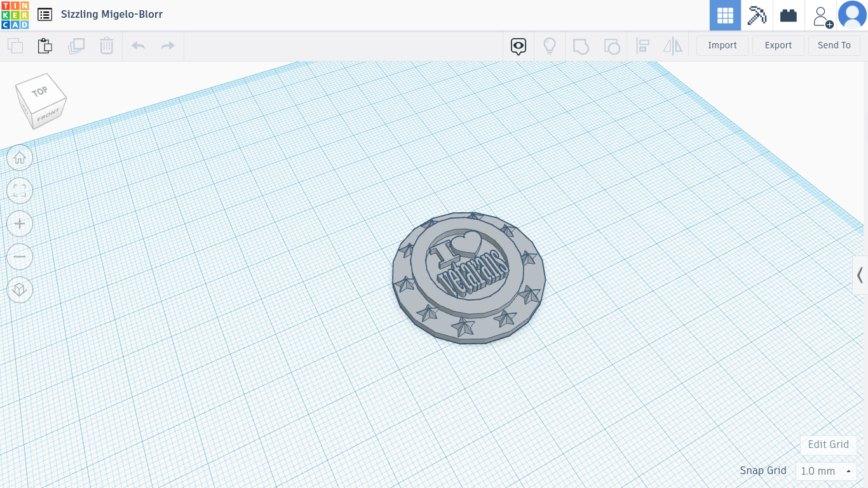868x488 pixels.
Task: Click the Mirror tool
Action: [x=672, y=46]
